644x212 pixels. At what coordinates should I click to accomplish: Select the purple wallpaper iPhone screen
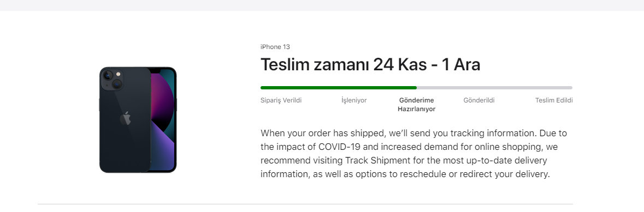[163, 120]
